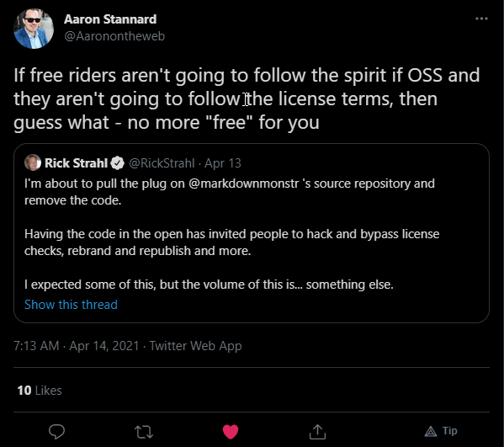The height and width of the screenshot is (447, 504).
Task: Open the @markdownmonstr mention
Action: click(x=244, y=184)
